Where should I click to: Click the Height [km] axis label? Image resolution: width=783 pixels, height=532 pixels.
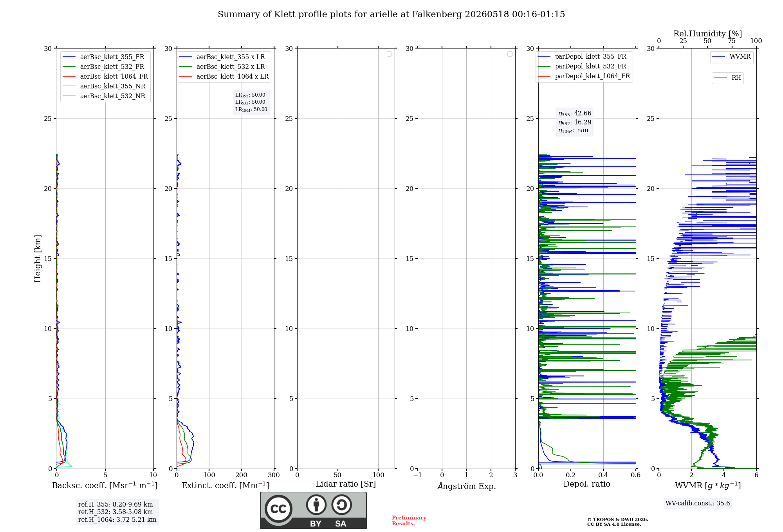tap(38, 259)
